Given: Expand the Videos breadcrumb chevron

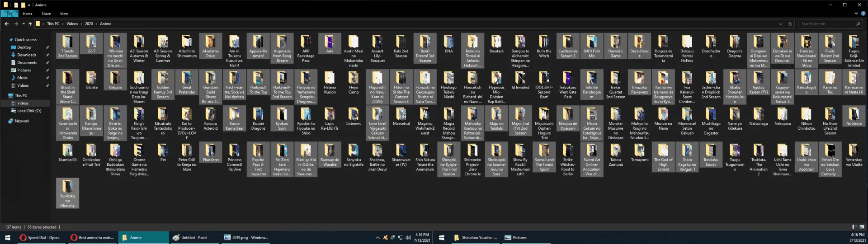Looking at the screenshot, I should point(81,24).
